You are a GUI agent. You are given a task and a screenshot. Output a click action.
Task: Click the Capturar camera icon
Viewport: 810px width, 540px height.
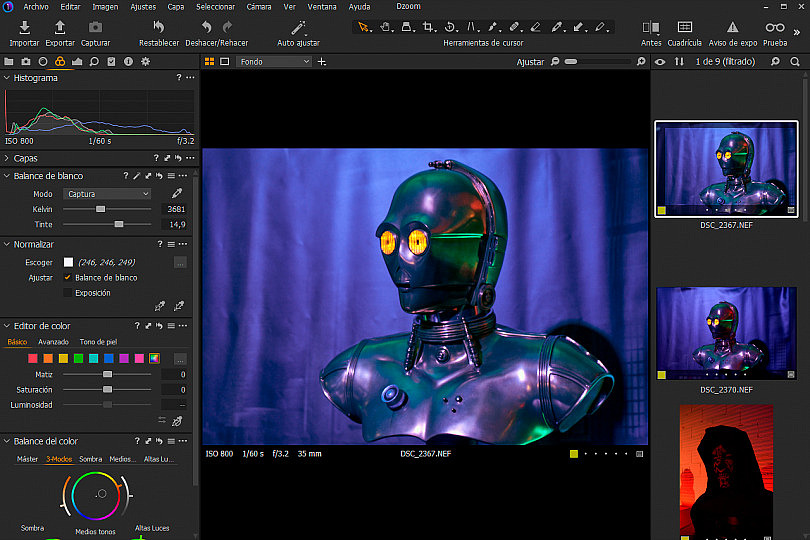click(x=96, y=27)
